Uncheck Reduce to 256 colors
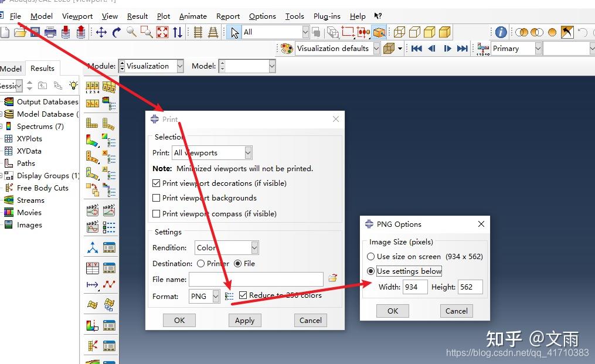Image resolution: width=595 pixels, height=364 pixels. [243, 295]
